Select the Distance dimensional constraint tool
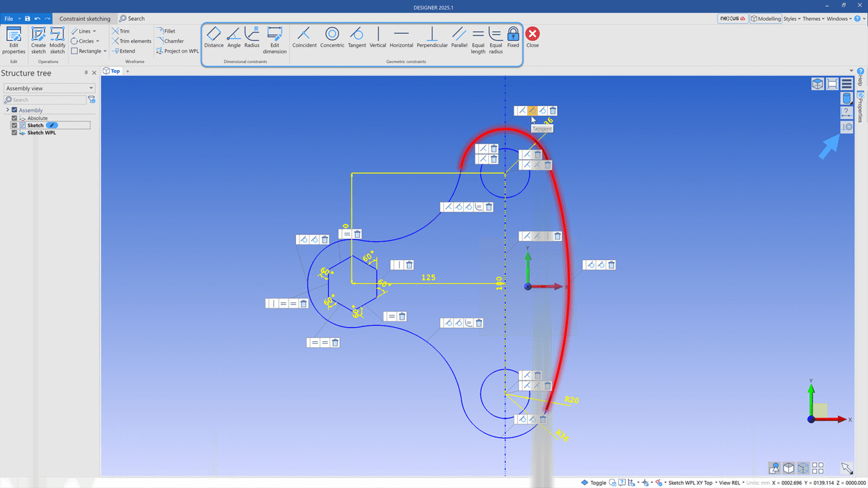This screenshot has width=868, height=488. [x=214, y=38]
